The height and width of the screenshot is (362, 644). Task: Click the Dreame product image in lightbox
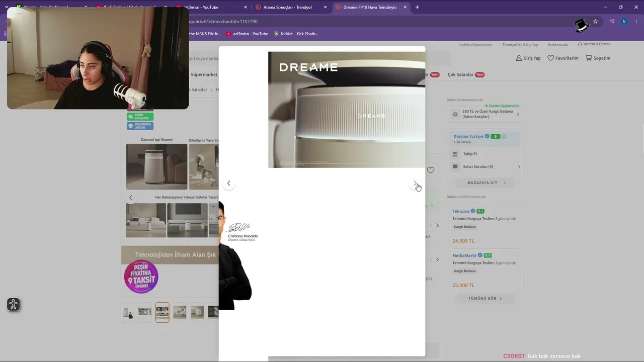point(347,110)
